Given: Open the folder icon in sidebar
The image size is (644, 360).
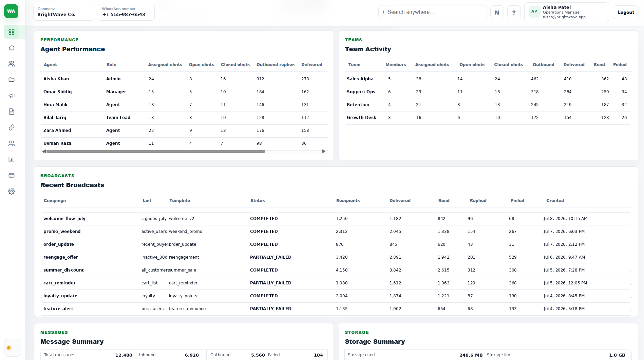Looking at the screenshot, I should [x=12, y=80].
